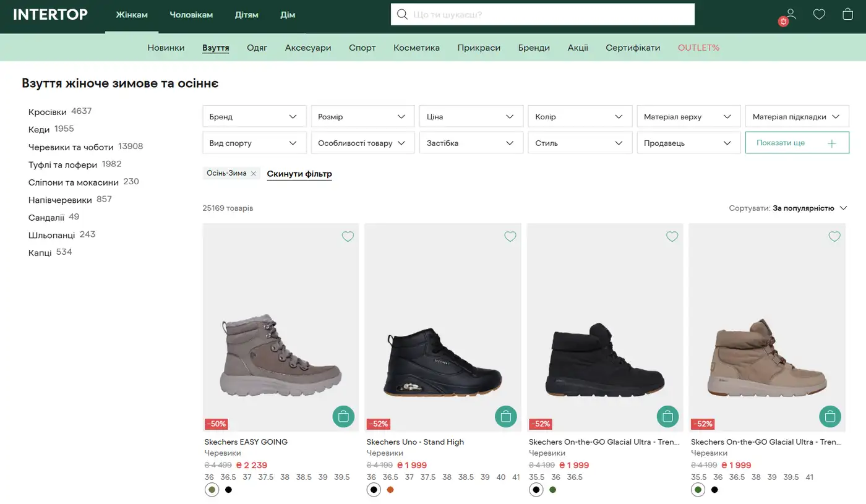Click Скинути фільтр link
The width and height of the screenshot is (866, 504).
coord(299,174)
